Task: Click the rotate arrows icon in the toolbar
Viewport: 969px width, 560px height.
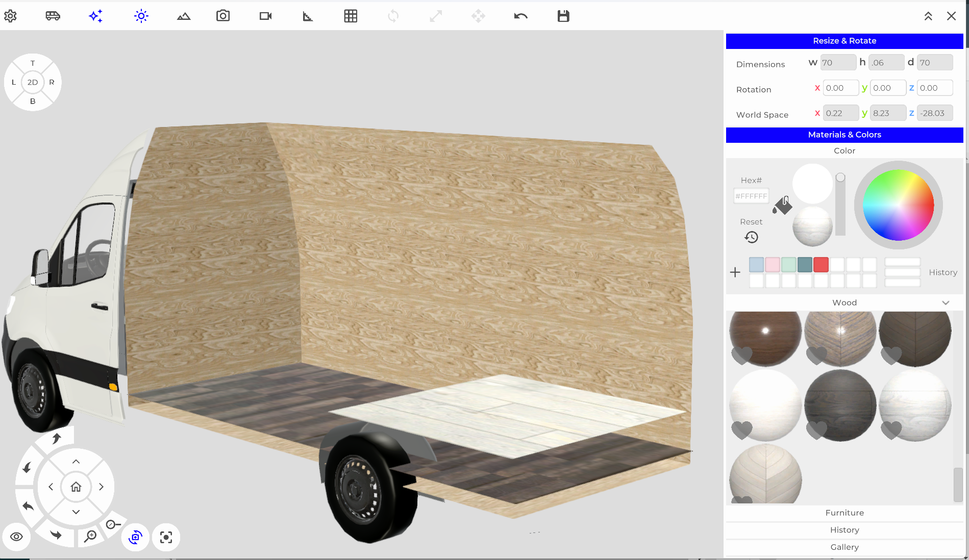Action: click(x=393, y=16)
